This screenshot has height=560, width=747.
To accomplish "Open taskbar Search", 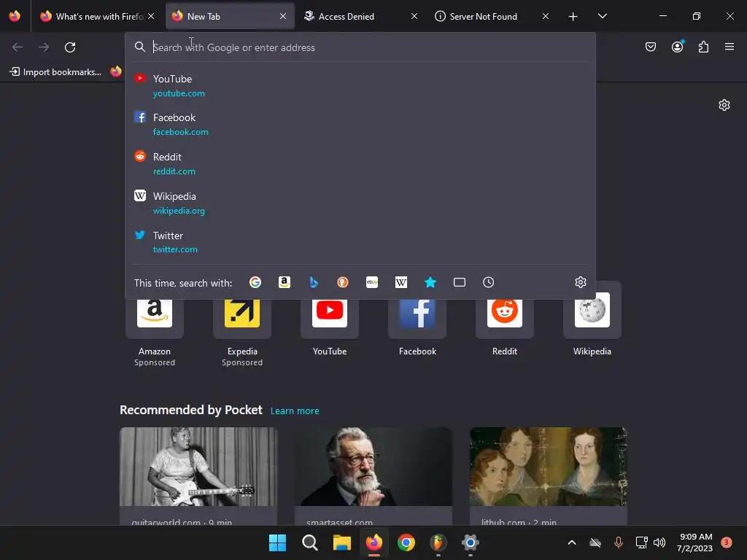I will point(309,542).
